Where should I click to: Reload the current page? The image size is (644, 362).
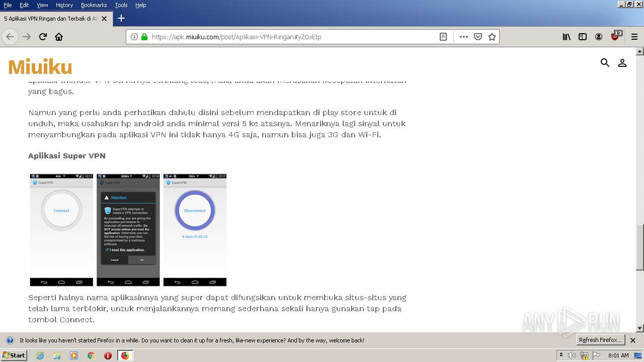coord(43,37)
